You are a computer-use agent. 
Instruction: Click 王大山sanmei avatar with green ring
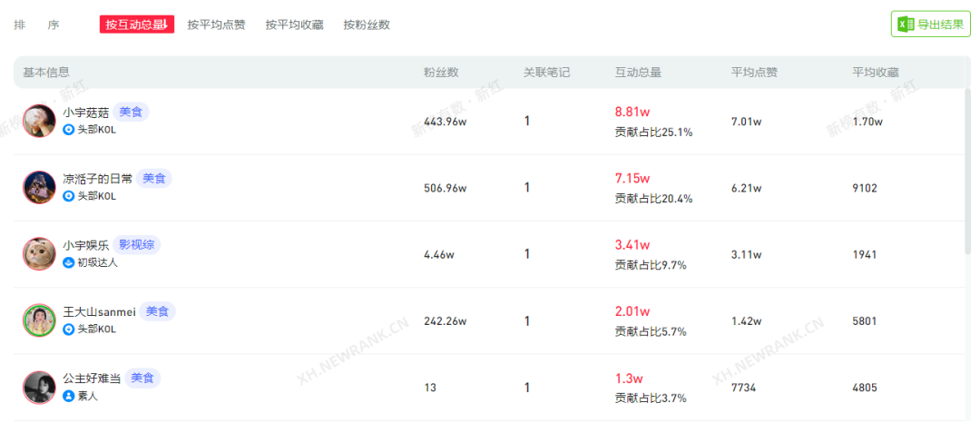(39, 320)
